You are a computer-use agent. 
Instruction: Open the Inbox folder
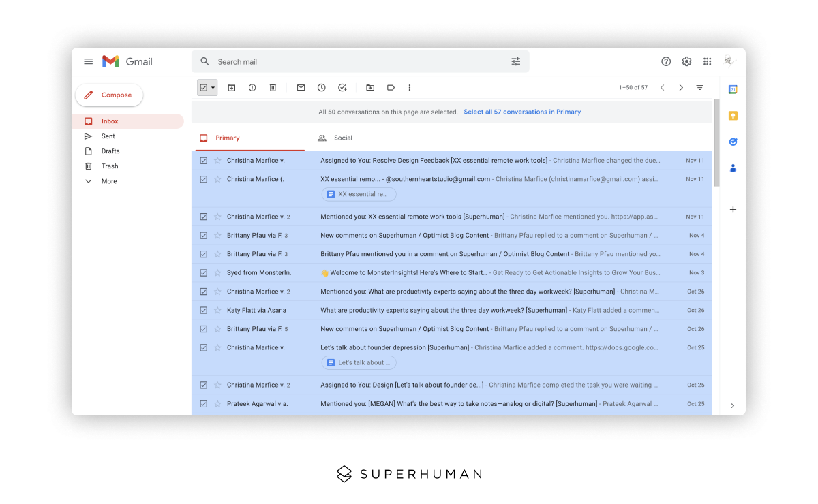[127, 121]
